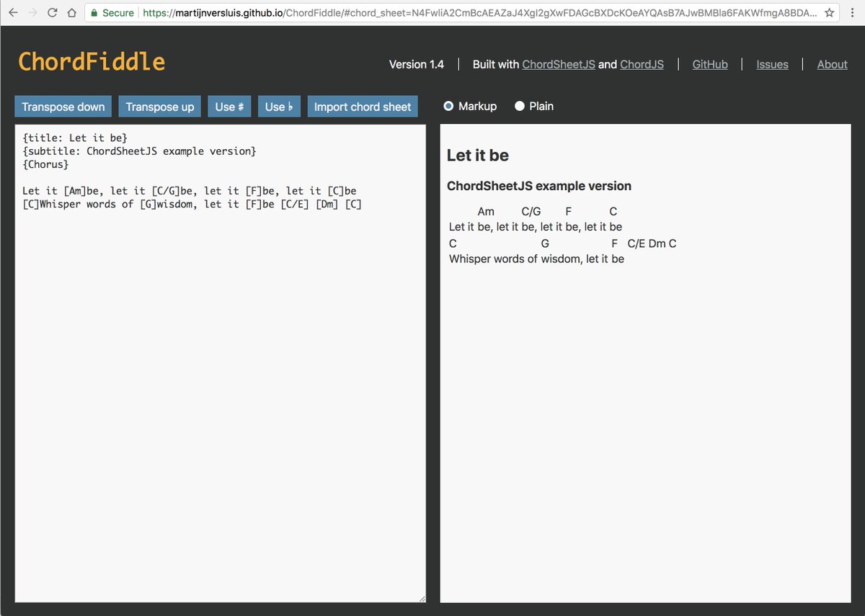Switch chords to sharps with Use ♯

pos(229,107)
